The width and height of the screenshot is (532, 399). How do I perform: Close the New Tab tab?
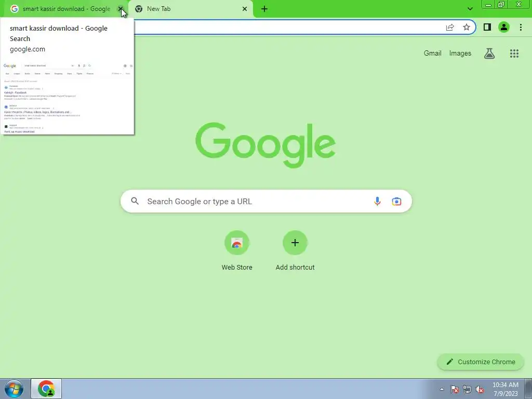[245, 9]
